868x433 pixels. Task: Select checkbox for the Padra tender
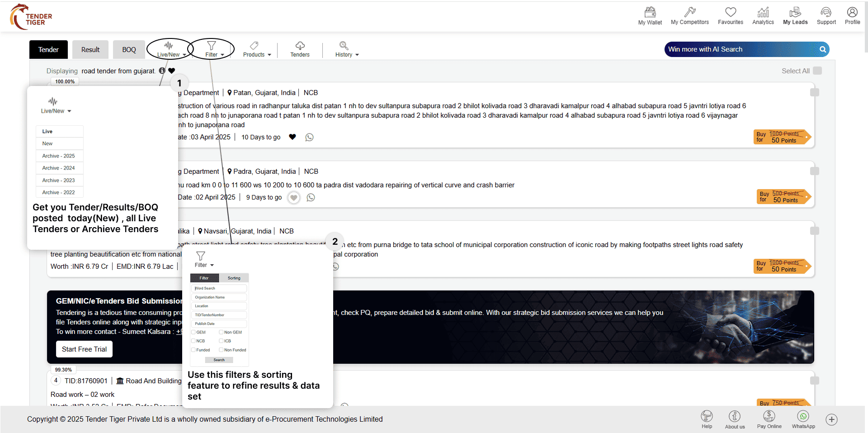pyautogui.click(x=814, y=171)
